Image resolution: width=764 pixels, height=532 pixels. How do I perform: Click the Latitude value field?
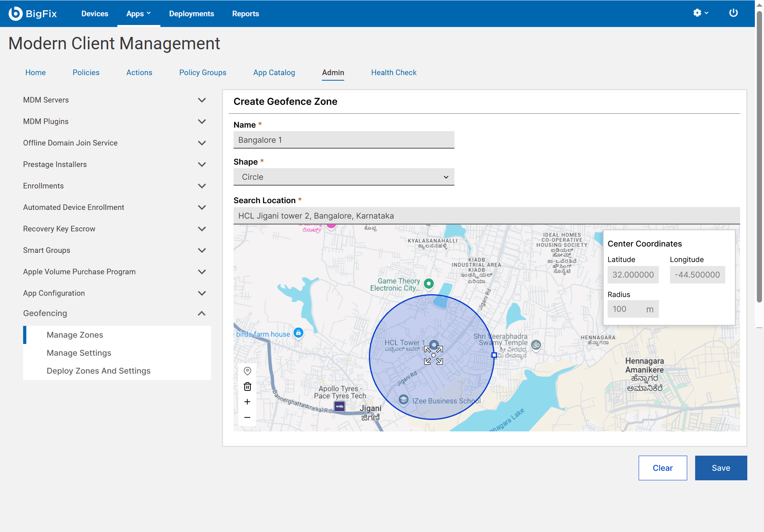[633, 275]
